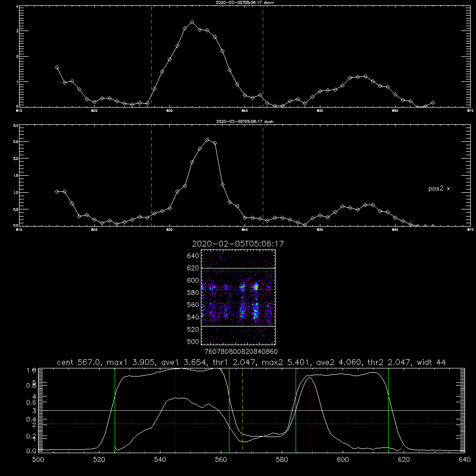The height and width of the screenshot is (476, 476).
Task: Click the green solid line near 525 in bottom plot
Action: pyautogui.click(x=115, y=410)
